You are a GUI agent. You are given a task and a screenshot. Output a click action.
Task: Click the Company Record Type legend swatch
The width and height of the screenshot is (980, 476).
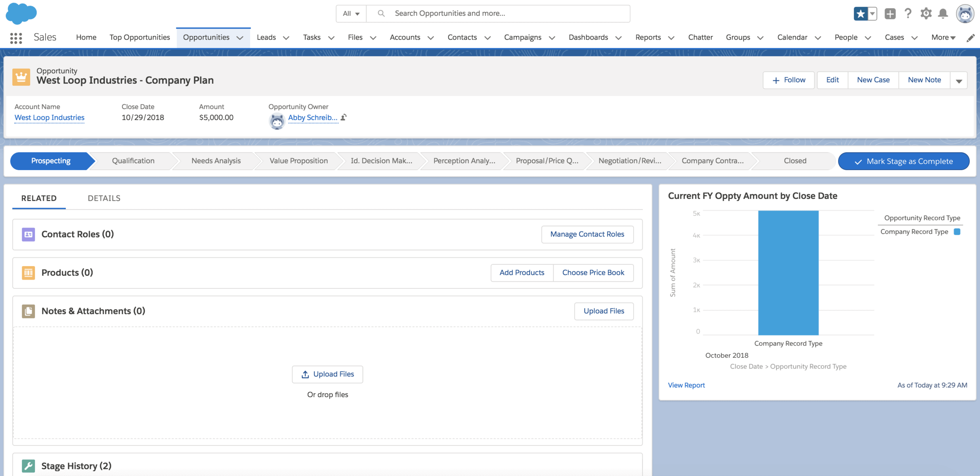click(x=957, y=232)
